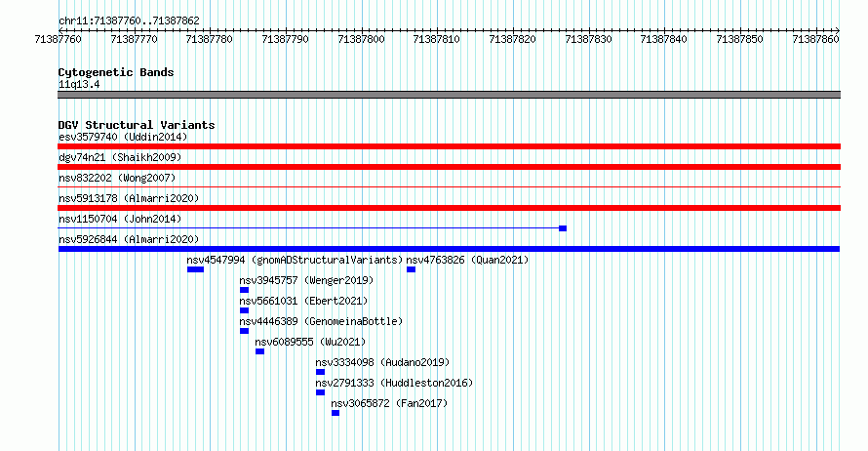Image resolution: width=868 pixels, height=451 pixels.
Task: Click the esv3579740 (Uddin2014) variant label
Action: (x=123, y=137)
